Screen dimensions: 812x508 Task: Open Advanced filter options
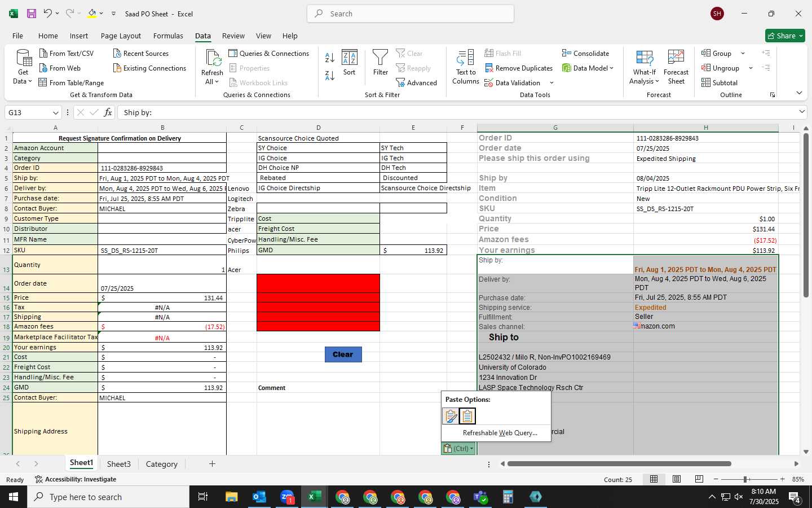pyautogui.click(x=417, y=82)
